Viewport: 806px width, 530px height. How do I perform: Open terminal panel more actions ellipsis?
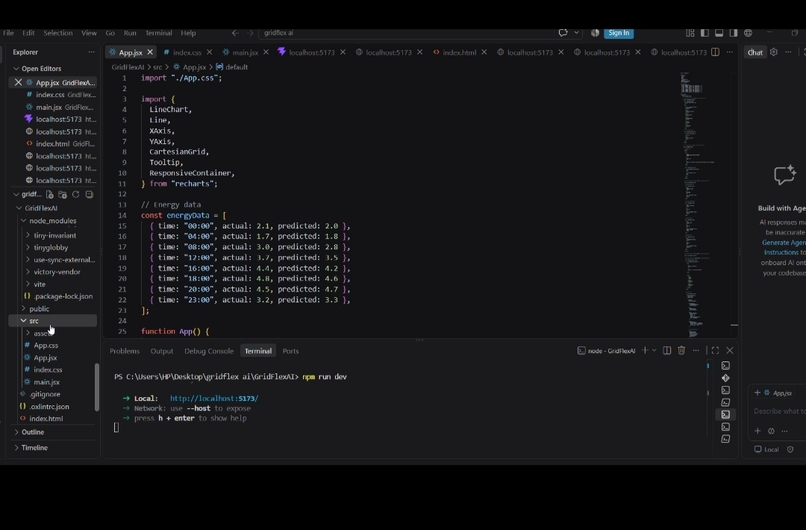tap(695, 351)
